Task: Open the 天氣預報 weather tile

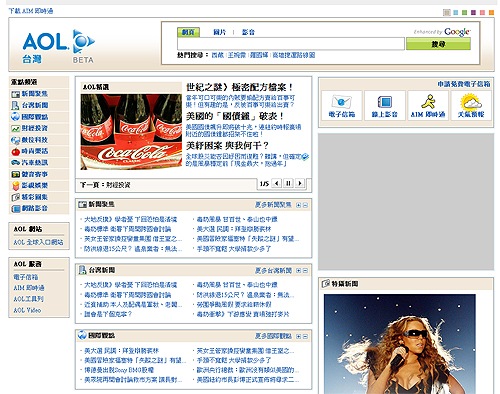Action: pyautogui.click(x=471, y=105)
